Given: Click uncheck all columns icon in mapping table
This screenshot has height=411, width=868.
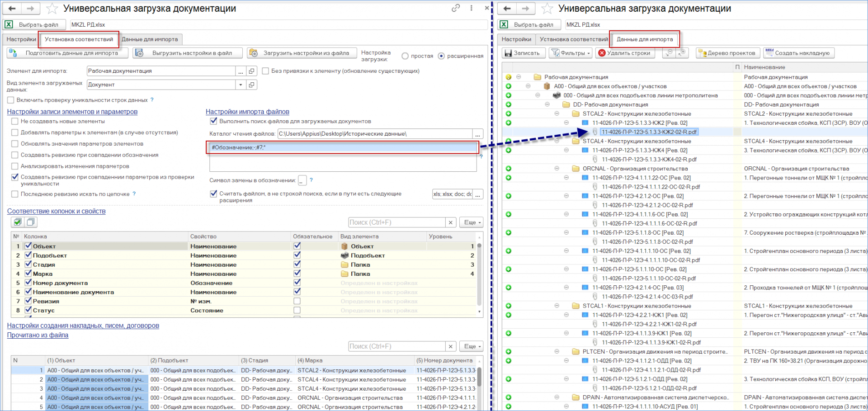Looking at the screenshot, I should pyautogui.click(x=31, y=222).
